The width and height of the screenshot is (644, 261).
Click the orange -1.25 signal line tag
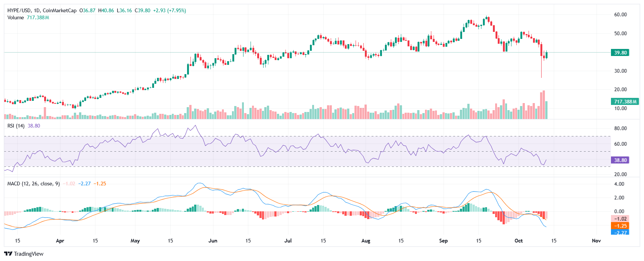coord(620,225)
